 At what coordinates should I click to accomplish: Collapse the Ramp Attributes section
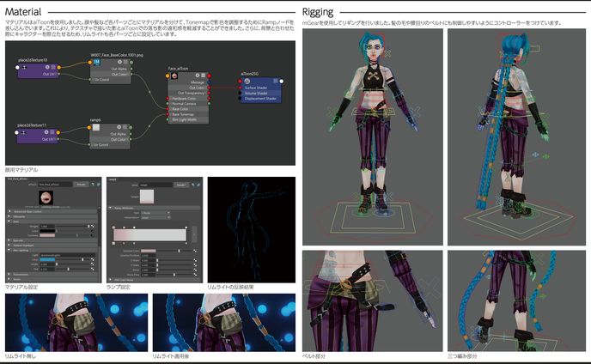[x=110, y=208]
